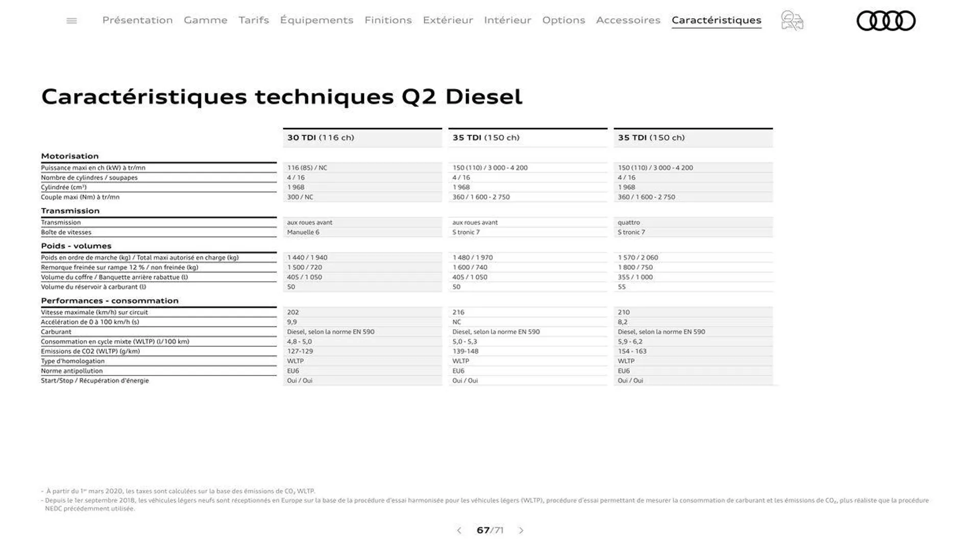Screen dimensions: 980x551
Task: Click the '300 / NC' torque value
Action: point(300,197)
